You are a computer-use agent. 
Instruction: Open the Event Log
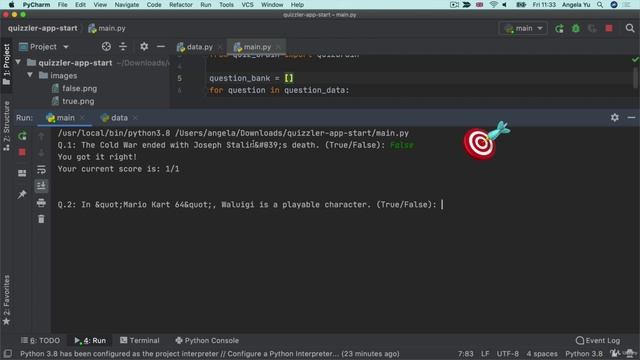pyautogui.click(x=598, y=340)
